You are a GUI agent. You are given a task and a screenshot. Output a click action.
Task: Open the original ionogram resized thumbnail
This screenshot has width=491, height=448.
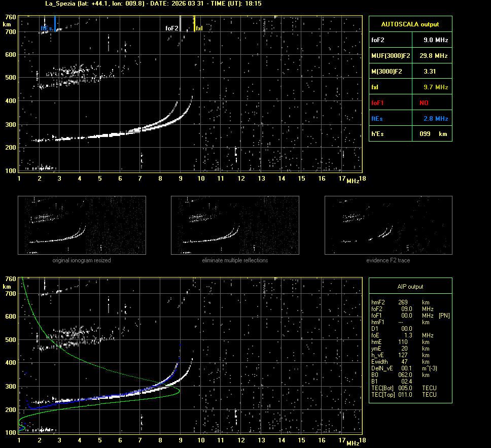[x=82, y=225]
